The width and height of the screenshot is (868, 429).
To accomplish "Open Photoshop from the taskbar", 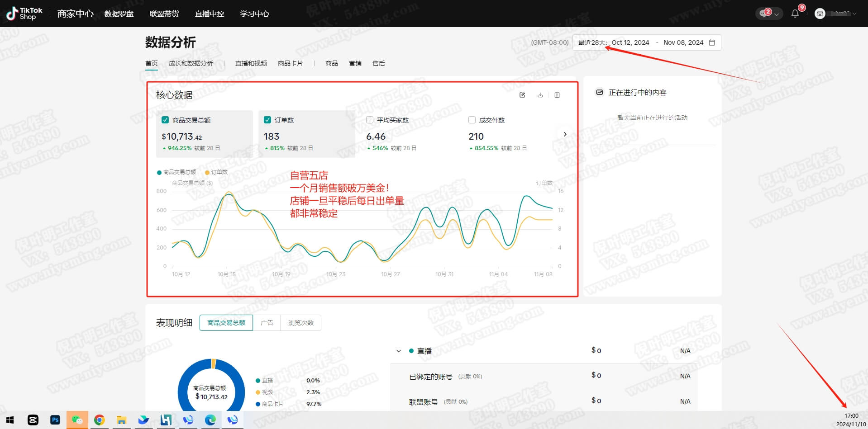I will pos(55,420).
